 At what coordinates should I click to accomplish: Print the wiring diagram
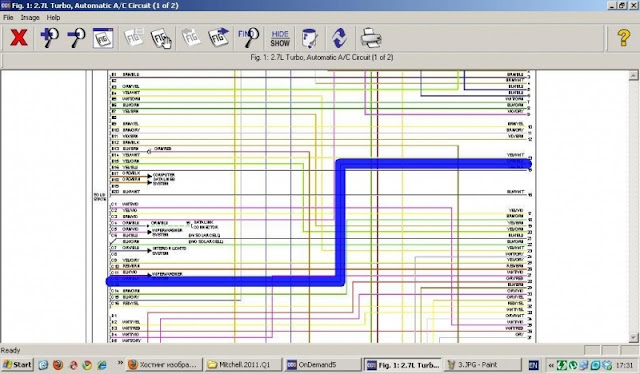click(371, 38)
